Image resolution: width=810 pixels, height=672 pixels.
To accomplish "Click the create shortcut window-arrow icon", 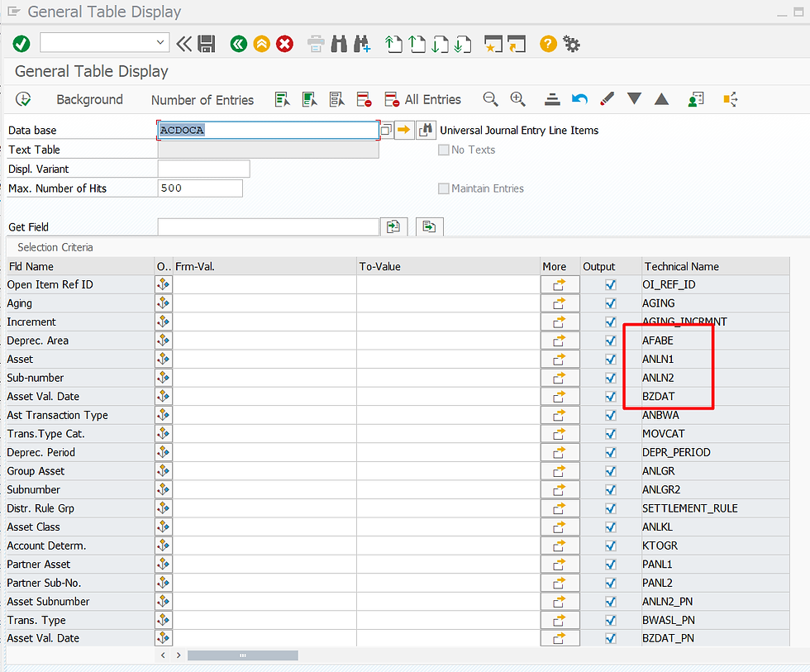I will [517, 44].
